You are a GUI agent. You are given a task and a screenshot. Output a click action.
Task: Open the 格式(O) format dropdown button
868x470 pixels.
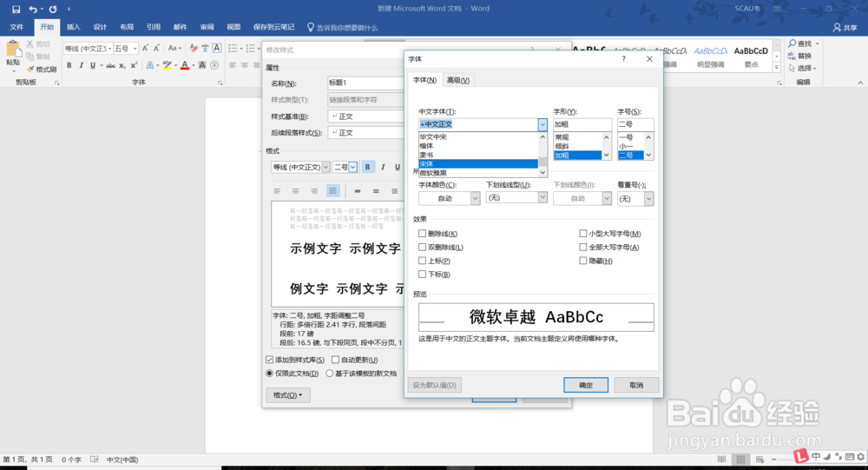point(288,395)
